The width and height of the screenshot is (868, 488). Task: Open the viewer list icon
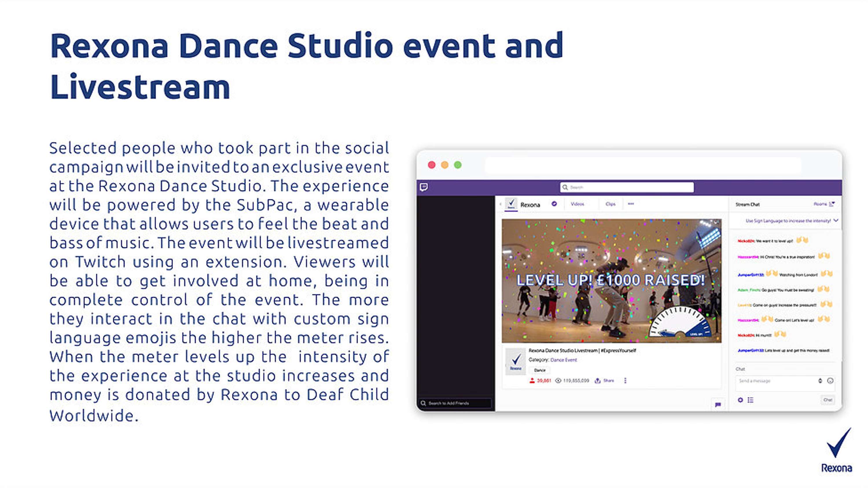click(x=751, y=400)
